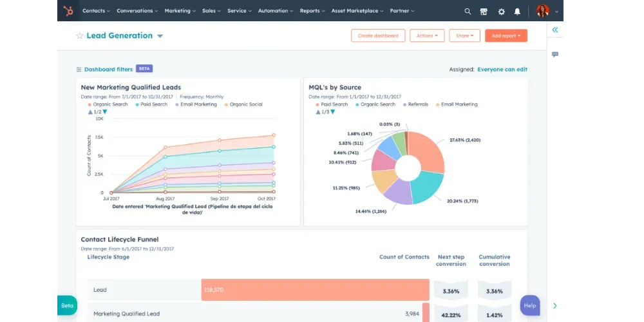Toggle Email Marketing slice in pie chart legend

click(457, 105)
